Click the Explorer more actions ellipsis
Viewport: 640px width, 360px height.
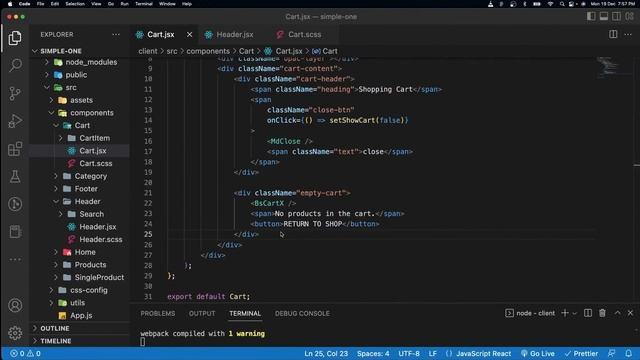[116, 35]
